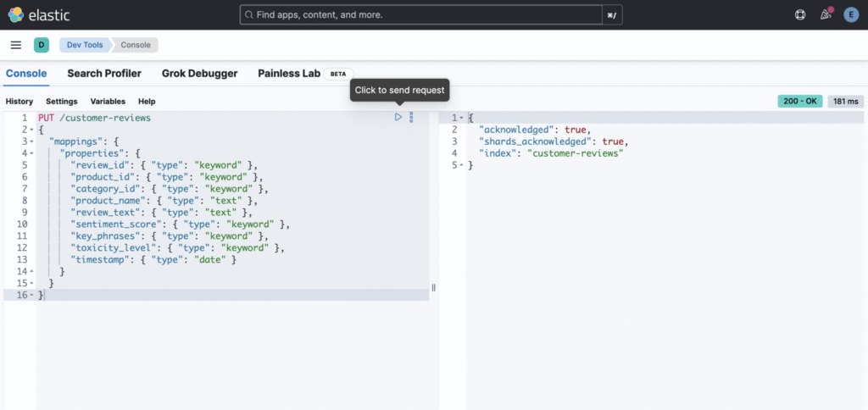Open the hamburger navigation menu
868x410 pixels.
point(16,45)
